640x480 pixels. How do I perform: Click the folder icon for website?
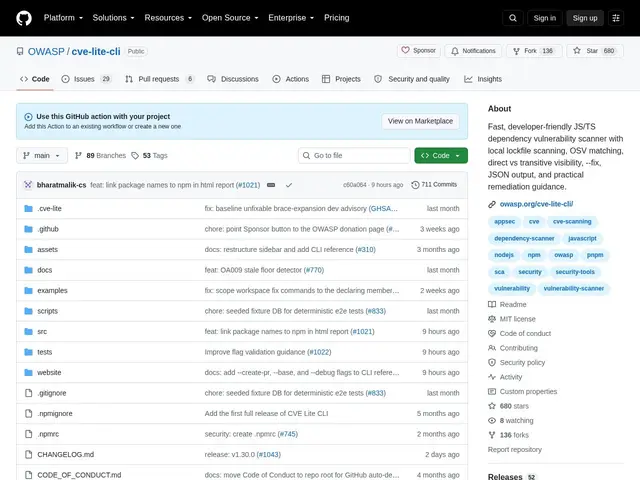pos(28,373)
